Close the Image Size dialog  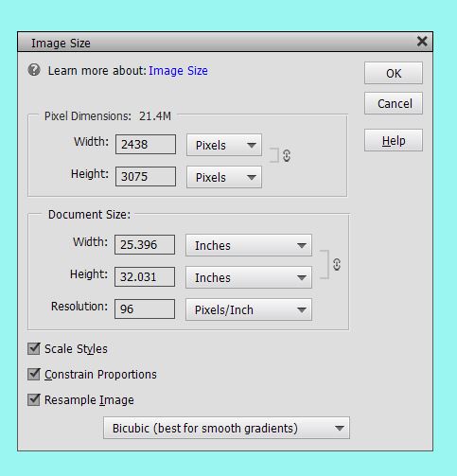click(x=422, y=42)
